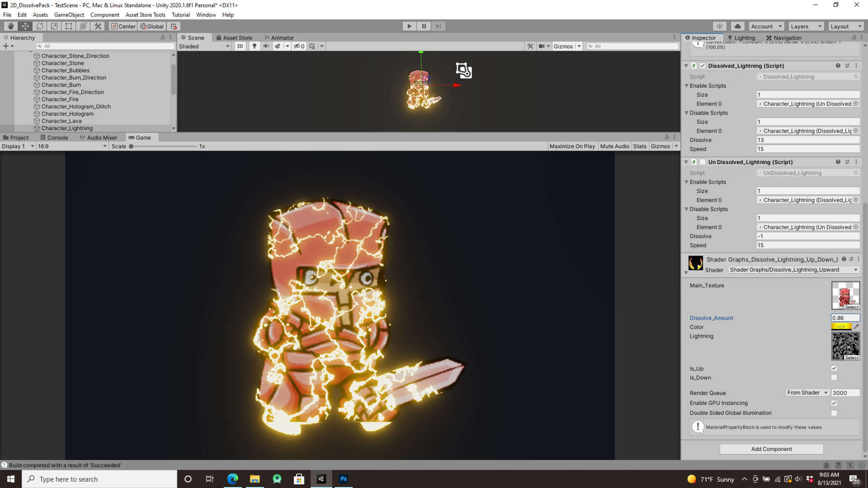Click the Add Component button
868x488 pixels.
(771, 448)
